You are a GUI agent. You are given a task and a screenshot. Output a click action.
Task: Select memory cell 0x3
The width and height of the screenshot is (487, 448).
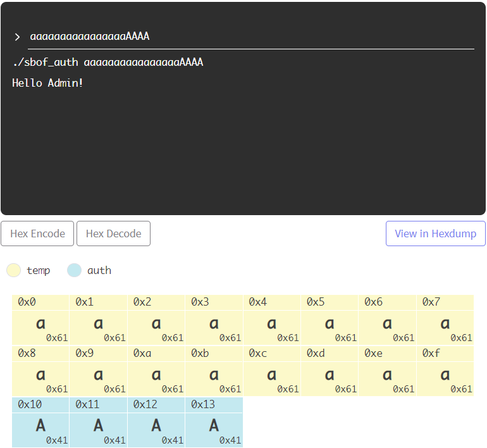(214, 320)
